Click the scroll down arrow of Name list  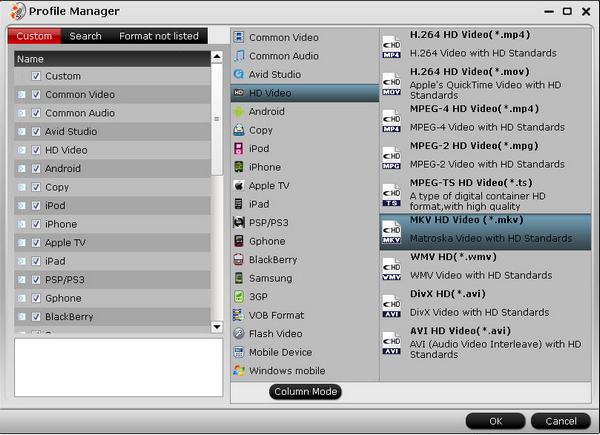point(217,327)
